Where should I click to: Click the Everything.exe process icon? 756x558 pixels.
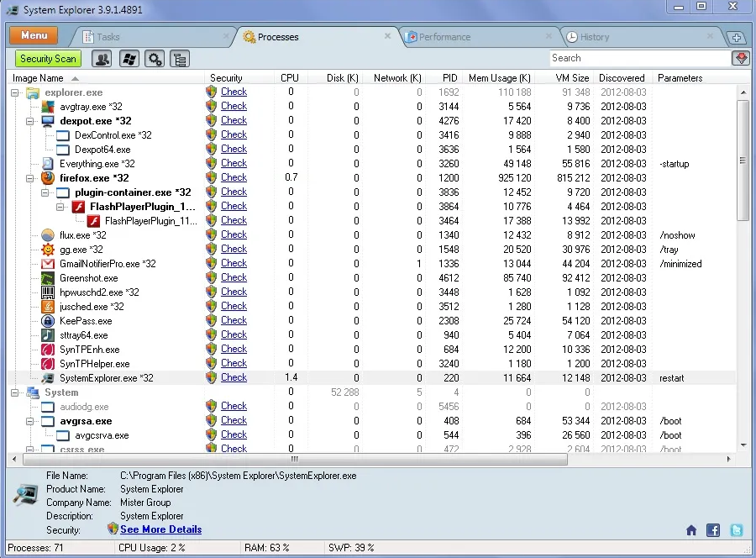(48, 164)
